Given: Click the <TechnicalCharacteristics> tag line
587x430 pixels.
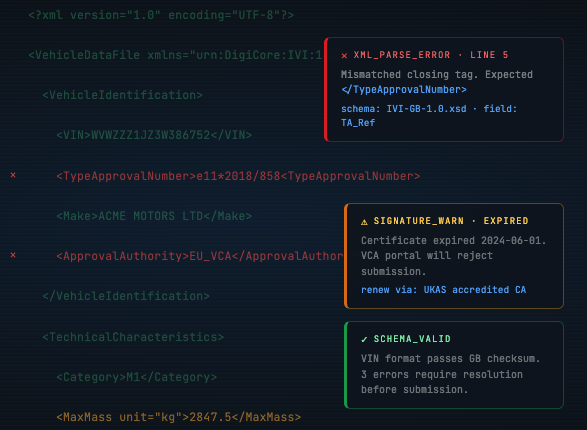Looking at the screenshot, I should click(x=133, y=337).
